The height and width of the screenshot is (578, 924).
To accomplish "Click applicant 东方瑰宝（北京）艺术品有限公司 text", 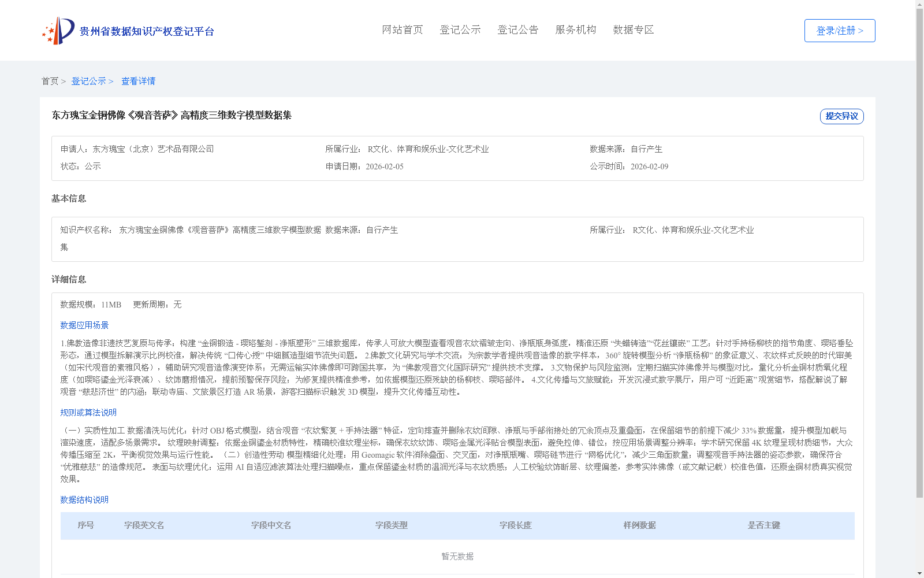I will pos(153,149).
